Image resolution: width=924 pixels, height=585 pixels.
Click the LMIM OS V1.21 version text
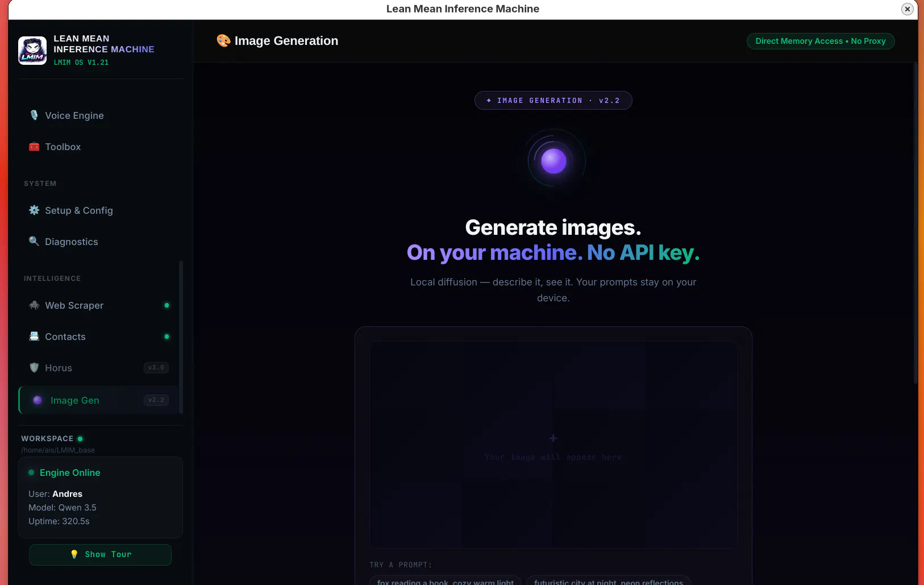pos(81,63)
